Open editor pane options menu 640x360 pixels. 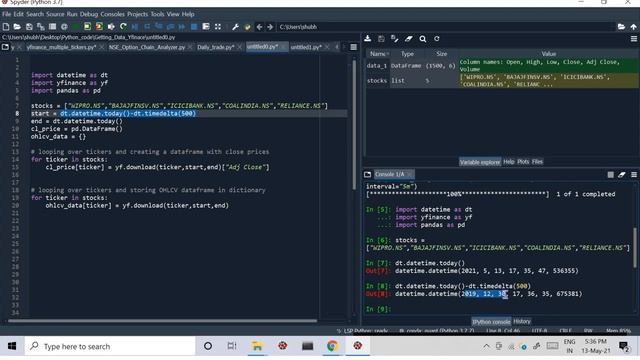pos(353,47)
